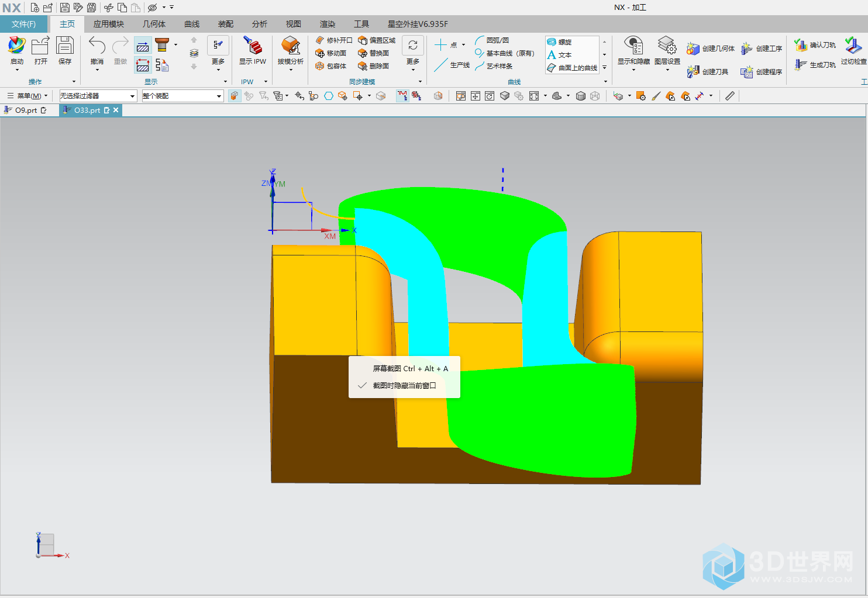The image size is (868, 598).
Task: Select the 点 point tool
Action: [446, 45]
